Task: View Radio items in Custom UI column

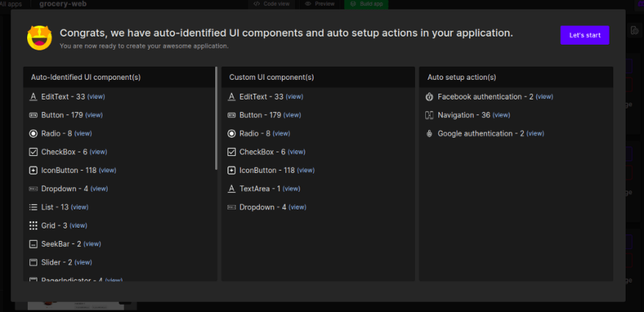Action: click(281, 133)
